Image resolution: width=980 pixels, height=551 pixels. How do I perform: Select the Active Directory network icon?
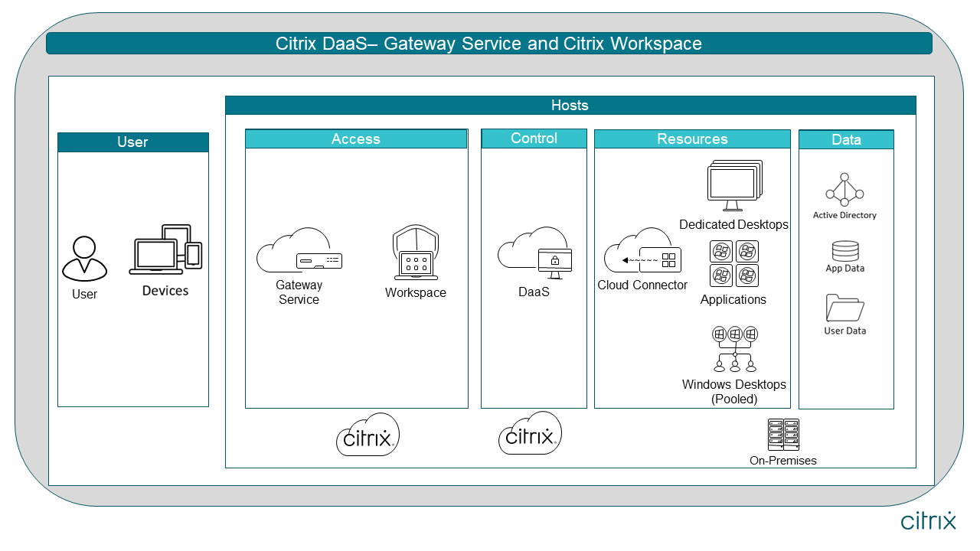pos(844,190)
